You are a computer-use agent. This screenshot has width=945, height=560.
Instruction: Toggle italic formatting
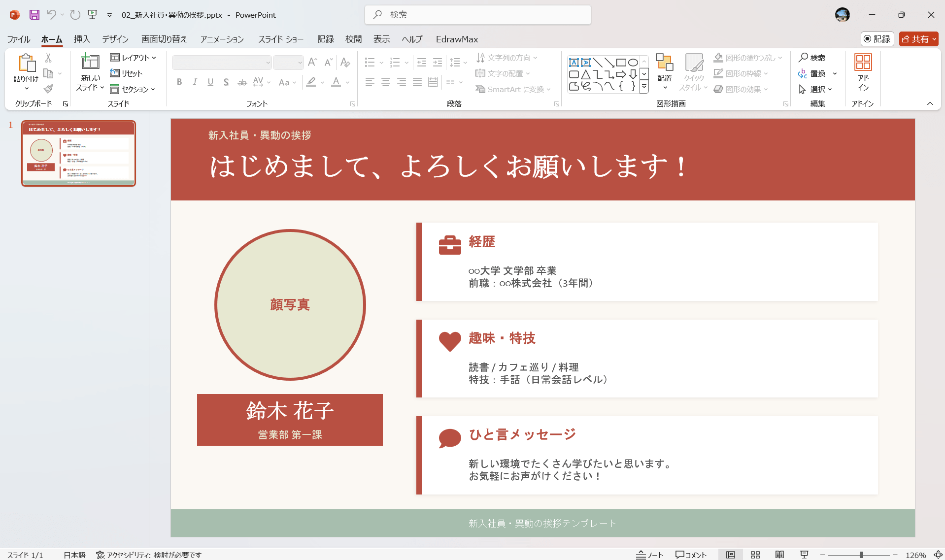pyautogui.click(x=195, y=82)
